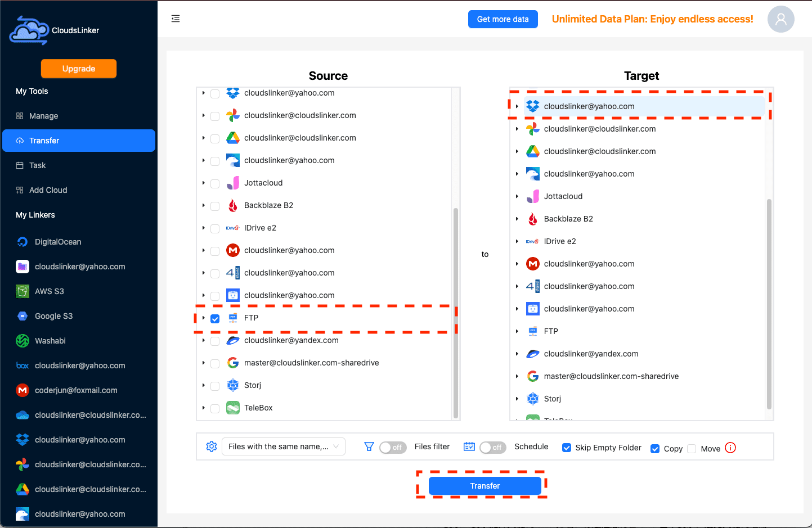Expand cloudslinker@yandex.com node in Target tree
The width and height of the screenshot is (812, 528).
pyautogui.click(x=517, y=354)
